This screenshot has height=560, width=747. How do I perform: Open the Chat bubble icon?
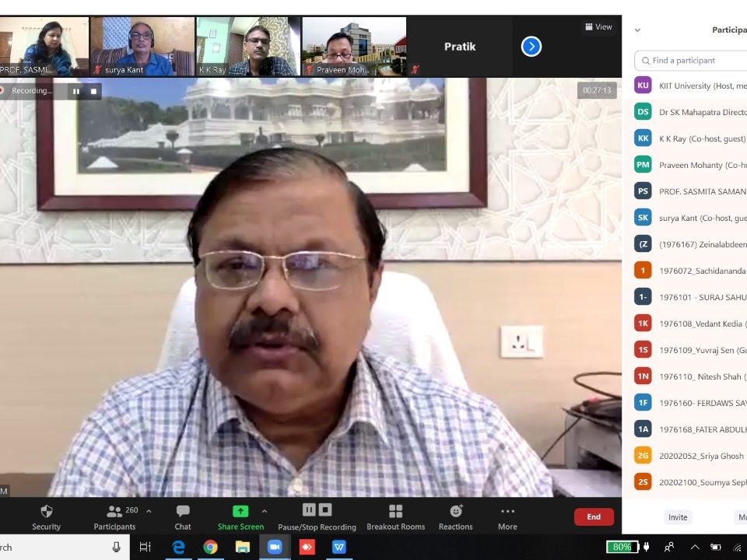tap(183, 511)
